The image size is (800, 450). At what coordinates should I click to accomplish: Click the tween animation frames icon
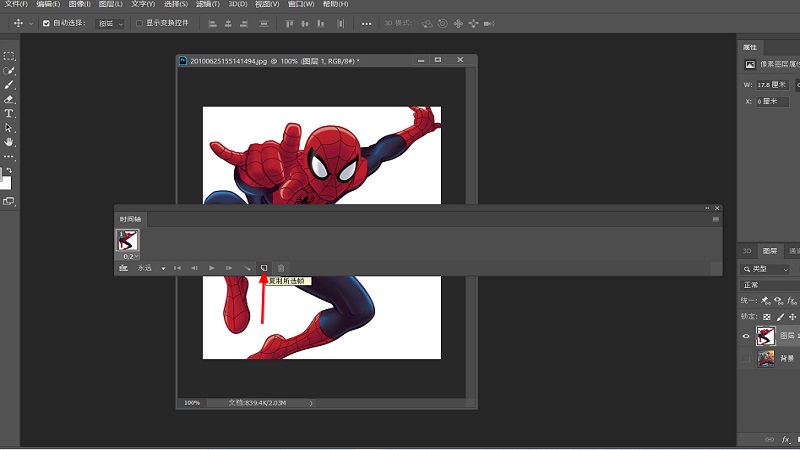pyautogui.click(x=247, y=268)
